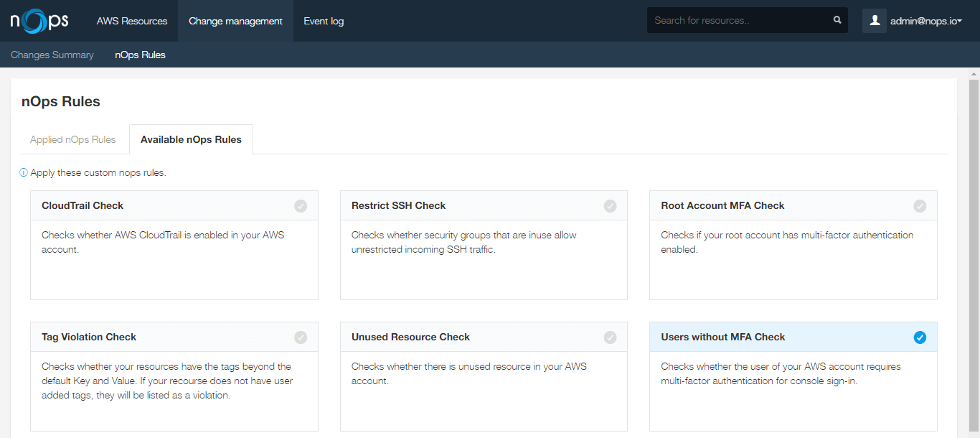Select the nOps Rules submenu item
Image resolution: width=980 pixels, height=438 pixels.
(x=140, y=55)
